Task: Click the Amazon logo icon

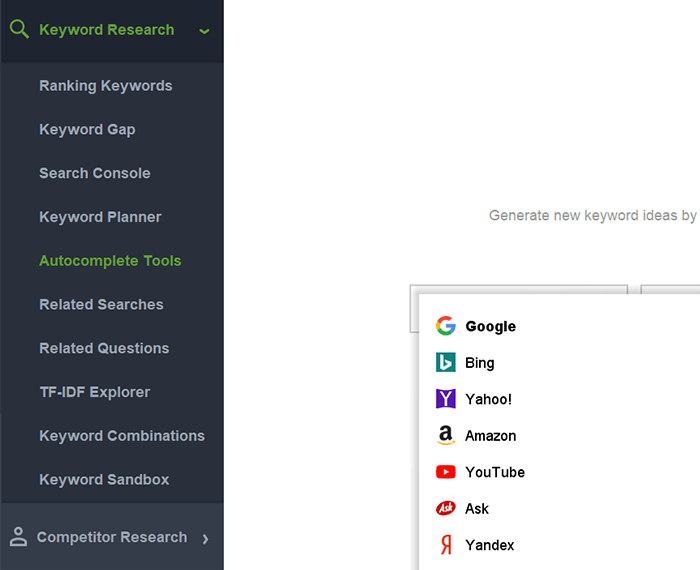Action: (x=446, y=435)
